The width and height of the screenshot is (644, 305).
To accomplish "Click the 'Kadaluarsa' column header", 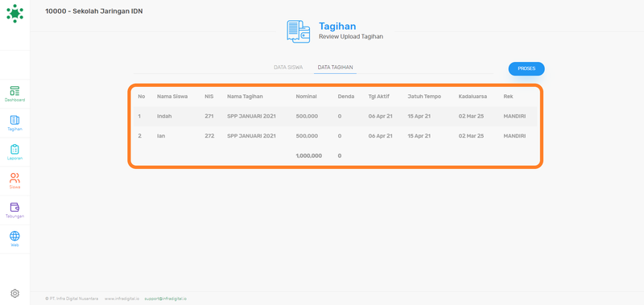I will (x=473, y=97).
